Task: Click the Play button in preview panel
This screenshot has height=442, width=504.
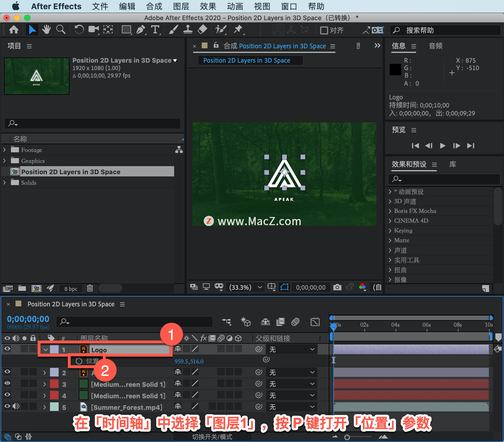Action: tap(443, 146)
